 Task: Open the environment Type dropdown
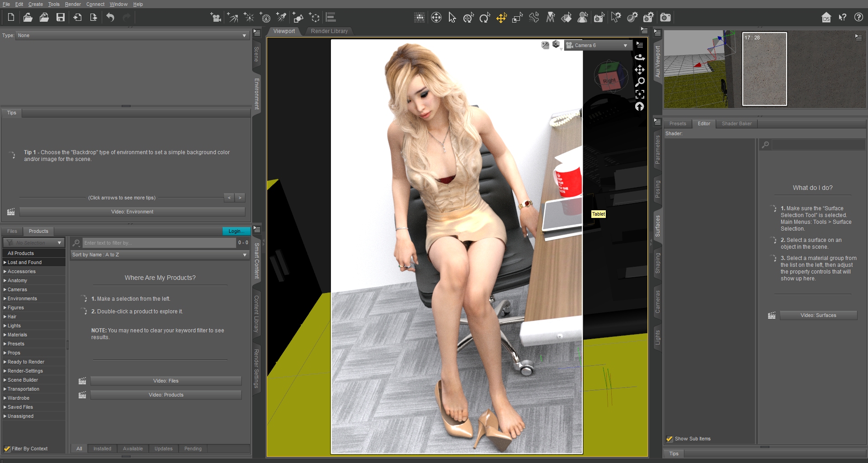click(x=132, y=35)
